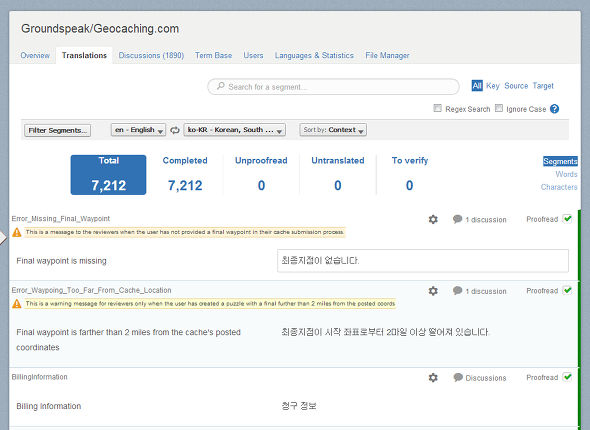Switch statistics unit to Words

[x=566, y=174]
